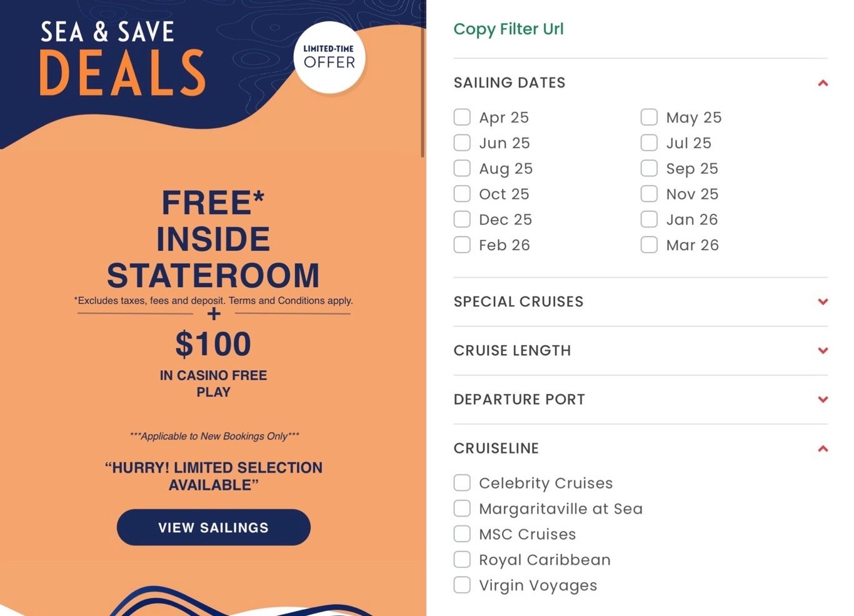Collapse the Cruiseline section arrow
Image resolution: width=854 pixels, height=616 pixels.
click(823, 448)
